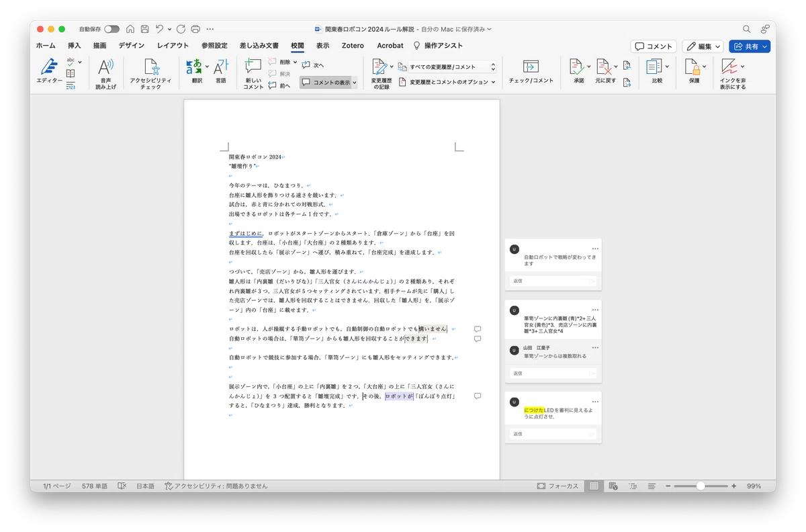Screen dimensions: 806x532
Task: Click reply field under 自動ロボットで戦略が変わってきます
Action: (553, 281)
